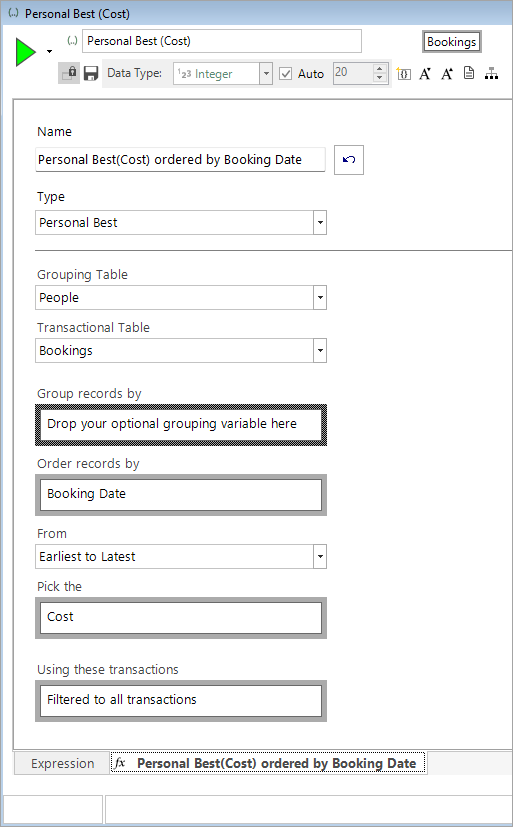
Task: Increment the length spinner value
Action: point(380,69)
